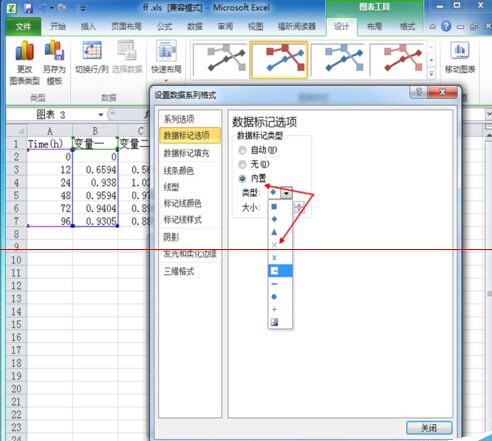Viewport: 492px width, 441px height.
Task: Select the Built-in (内置) marker radio button
Action: click(242, 179)
